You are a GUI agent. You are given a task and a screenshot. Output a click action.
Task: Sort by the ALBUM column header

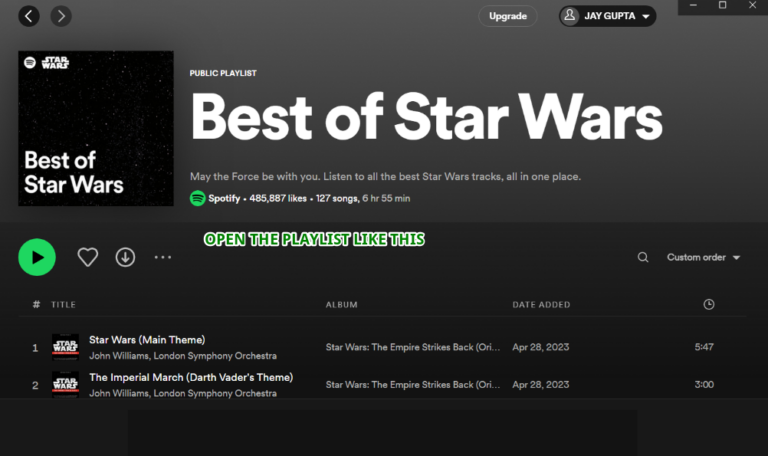pyautogui.click(x=342, y=305)
